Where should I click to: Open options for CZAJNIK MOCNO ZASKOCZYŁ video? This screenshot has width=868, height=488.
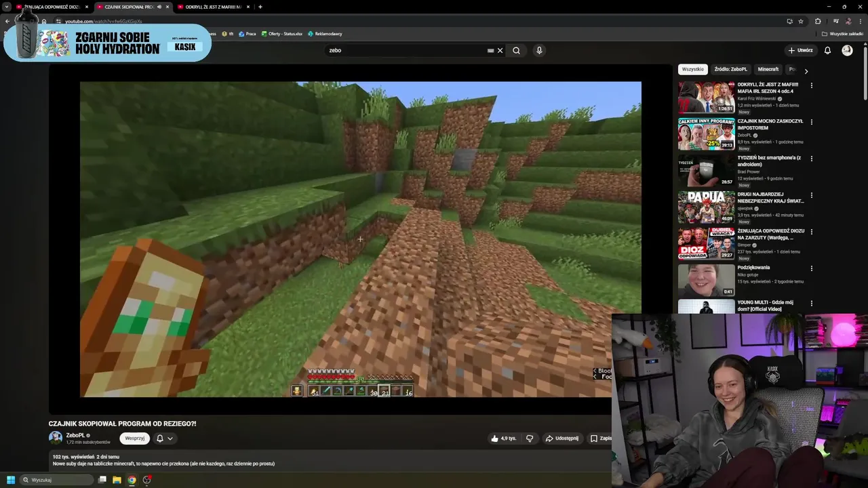(x=812, y=122)
